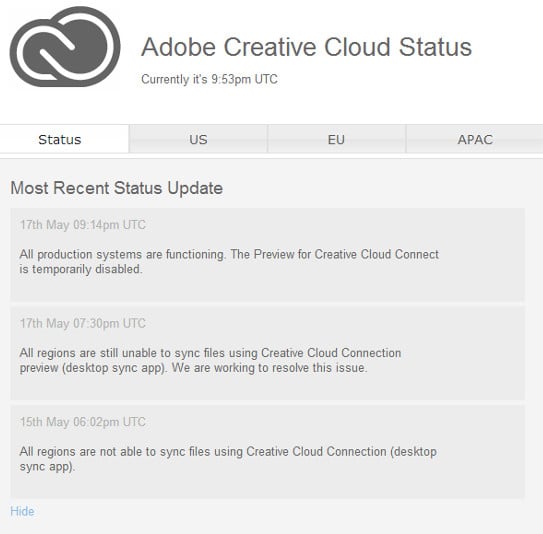Select the 17th May 09:14pm UTC timestamp
The width and height of the screenshot is (543, 534).
coord(83,225)
